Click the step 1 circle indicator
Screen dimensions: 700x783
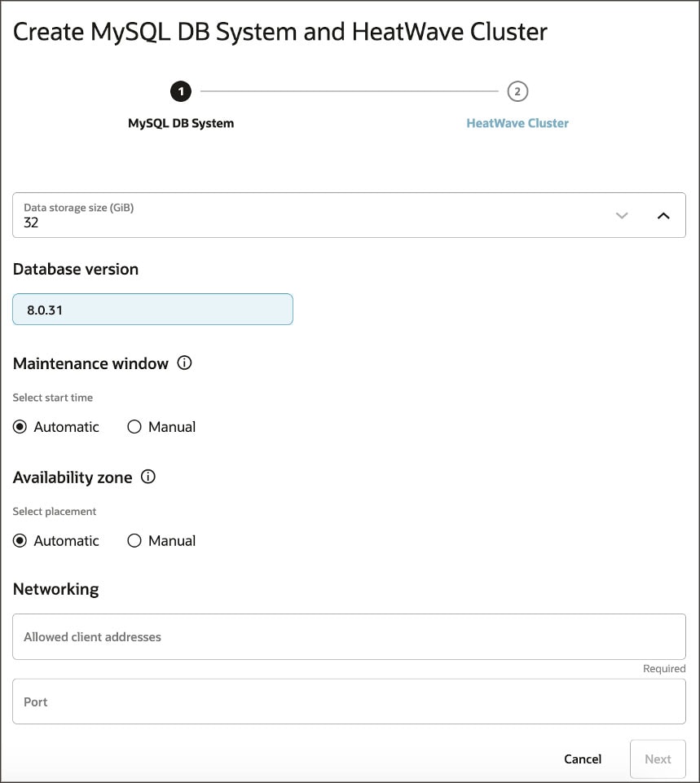pyautogui.click(x=180, y=91)
